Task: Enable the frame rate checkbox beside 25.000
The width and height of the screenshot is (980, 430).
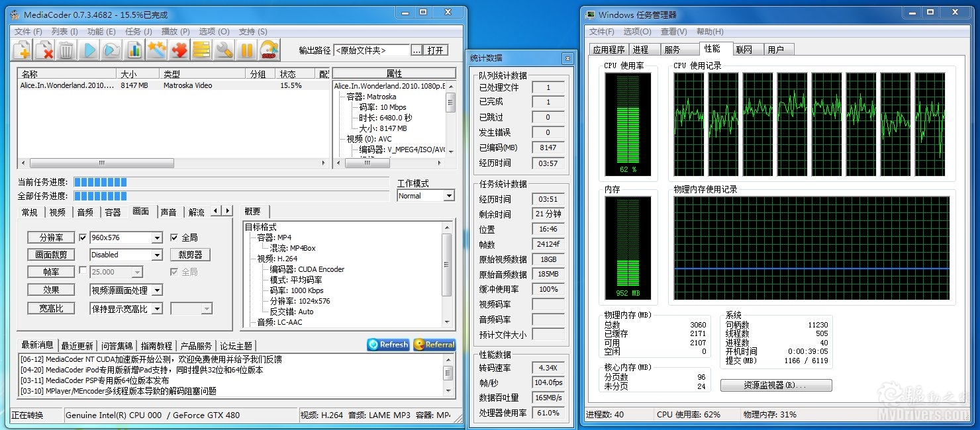Action: pyautogui.click(x=83, y=271)
